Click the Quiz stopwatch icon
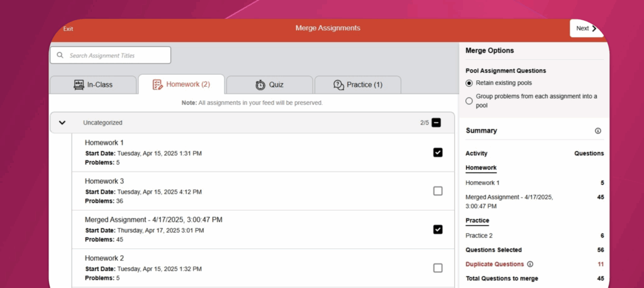Viewport: 644px width, 288px height. pyautogui.click(x=260, y=85)
